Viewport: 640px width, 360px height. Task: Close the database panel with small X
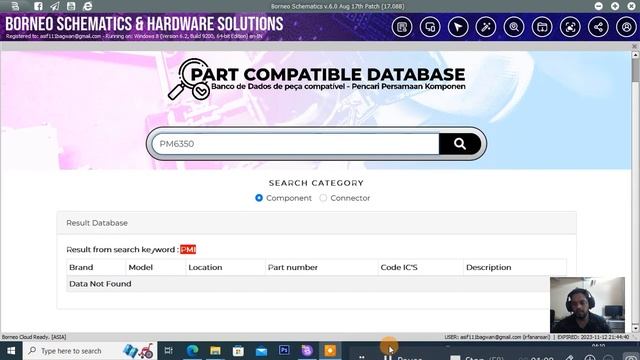tap(634, 46)
